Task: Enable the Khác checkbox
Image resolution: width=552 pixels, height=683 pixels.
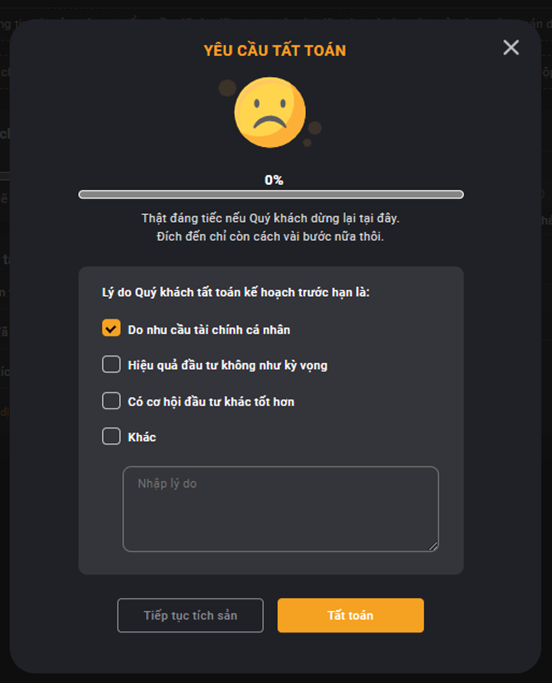Action: [111, 436]
